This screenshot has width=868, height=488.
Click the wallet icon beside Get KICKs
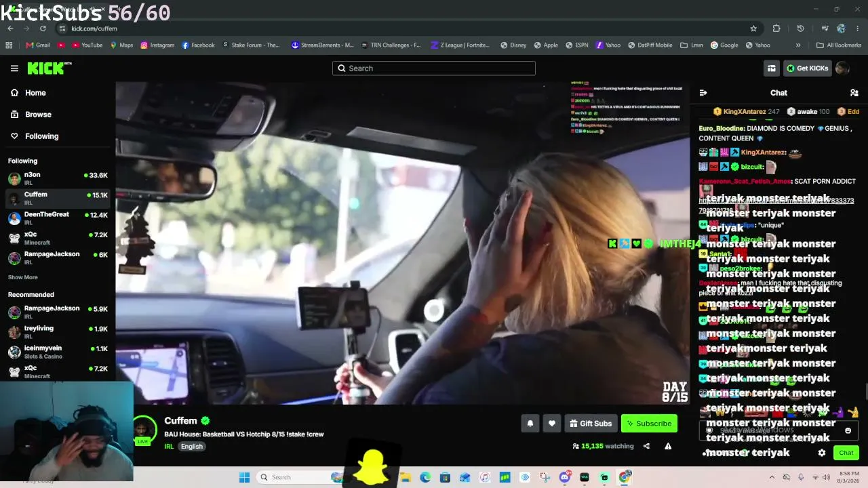point(772,68)
